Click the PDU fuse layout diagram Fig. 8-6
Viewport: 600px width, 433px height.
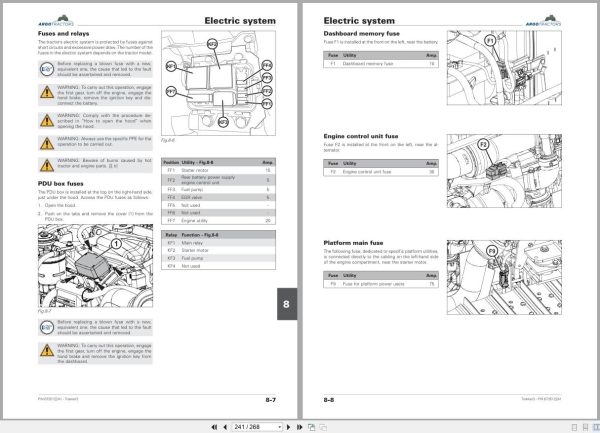click(218, 83)
